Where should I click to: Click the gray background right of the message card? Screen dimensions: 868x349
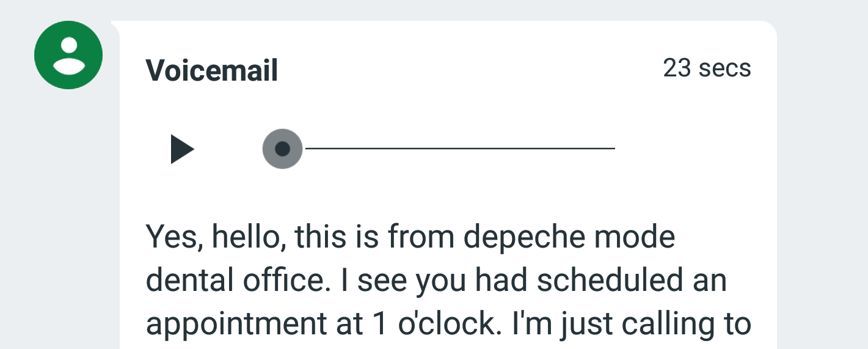[822, 183]
